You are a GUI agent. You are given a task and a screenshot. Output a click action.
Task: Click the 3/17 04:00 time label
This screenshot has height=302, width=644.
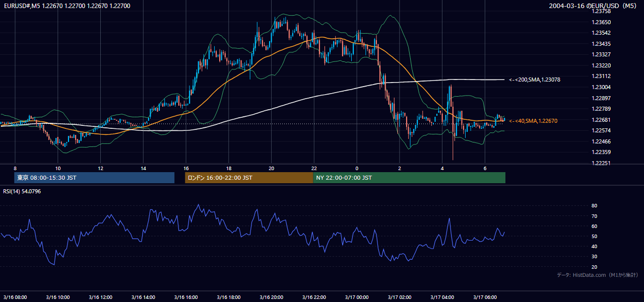pyautogui.click(x=442, y=297)
